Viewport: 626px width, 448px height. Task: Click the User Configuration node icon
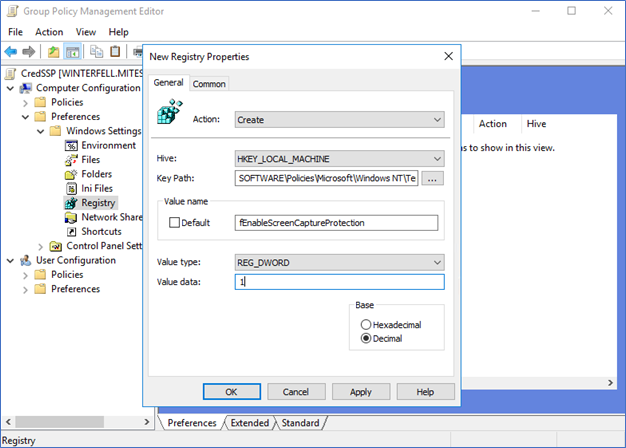(26, 260)
